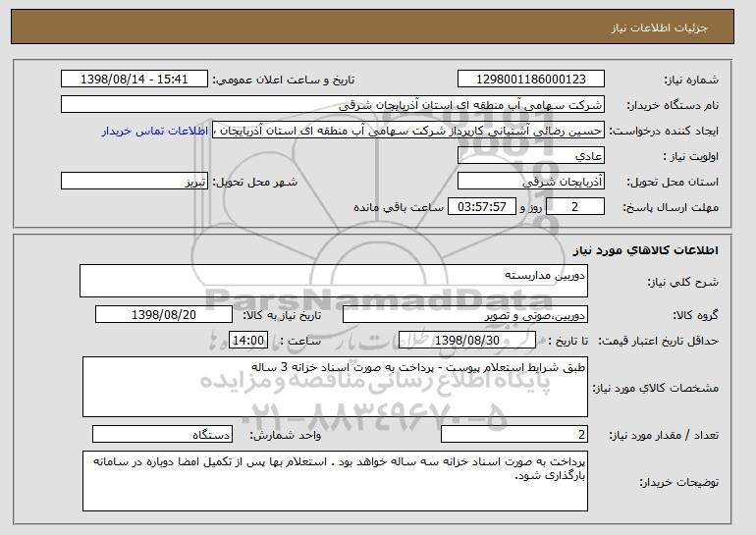756x535 pixels.
Task: Select the تاریخ نیاز به کالا field 1398/08/20
Action: point(164,315)
